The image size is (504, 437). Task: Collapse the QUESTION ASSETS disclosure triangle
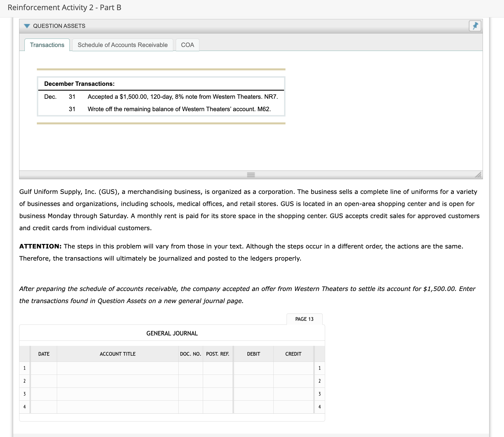[x=26, y=26]
